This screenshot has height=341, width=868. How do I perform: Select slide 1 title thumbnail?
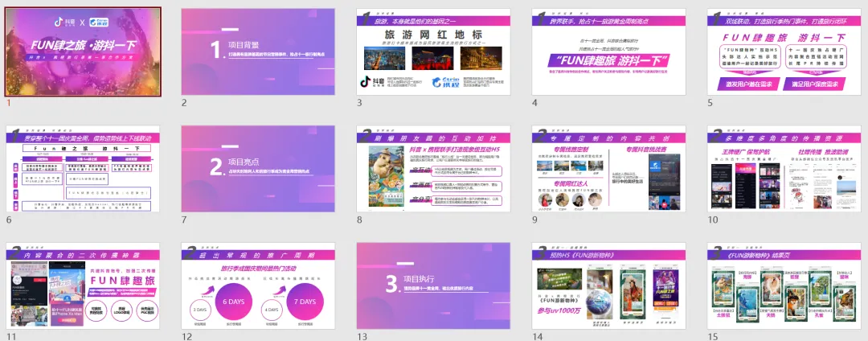point(83,51)
